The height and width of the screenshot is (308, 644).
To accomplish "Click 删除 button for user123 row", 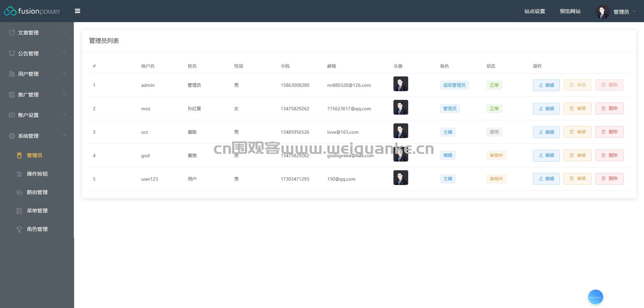I will [x=609, y=179].
